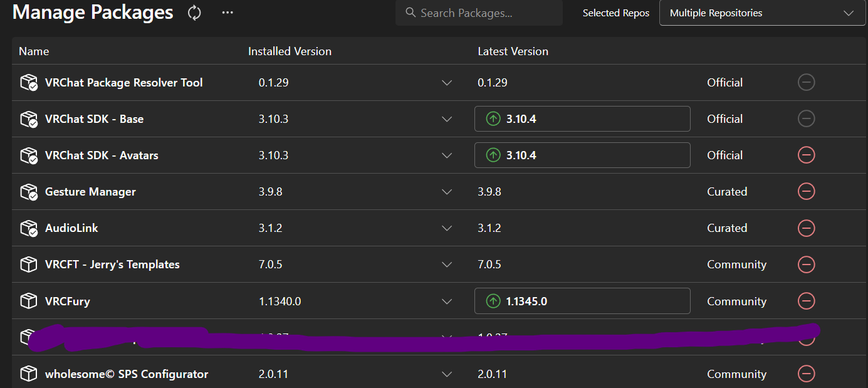
Task: Remove the AudioLink package
Action: [x=807, y=228]
